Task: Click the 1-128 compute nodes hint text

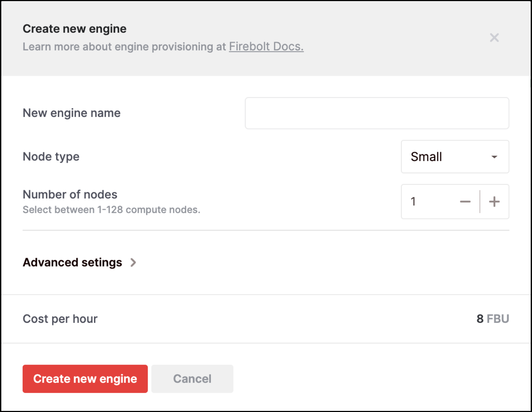Action: (111, 210)
